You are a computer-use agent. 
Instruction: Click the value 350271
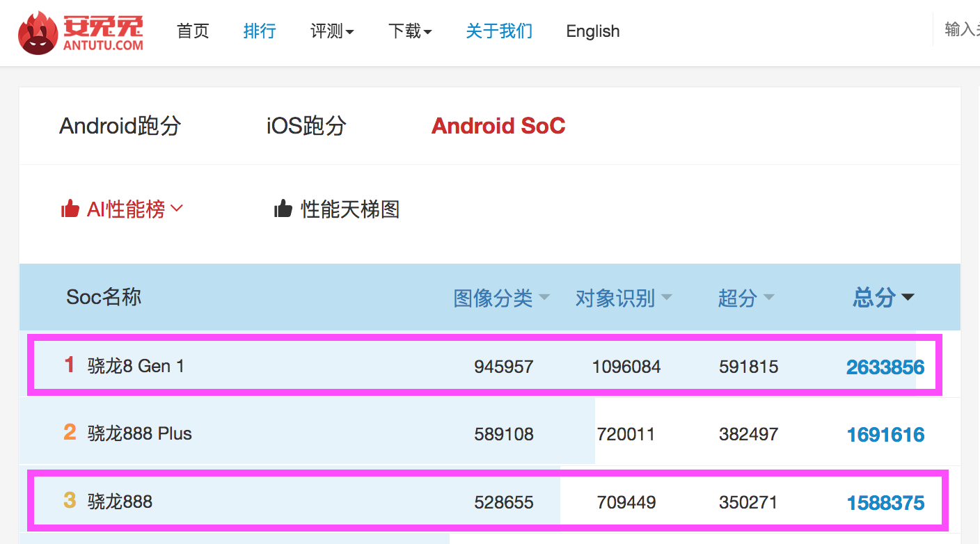(x=748, y=502)
